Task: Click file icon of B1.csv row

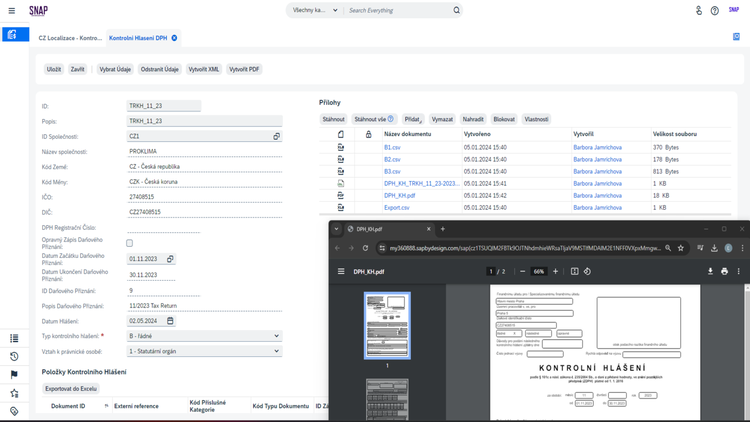Action: (x=341, y=147)
